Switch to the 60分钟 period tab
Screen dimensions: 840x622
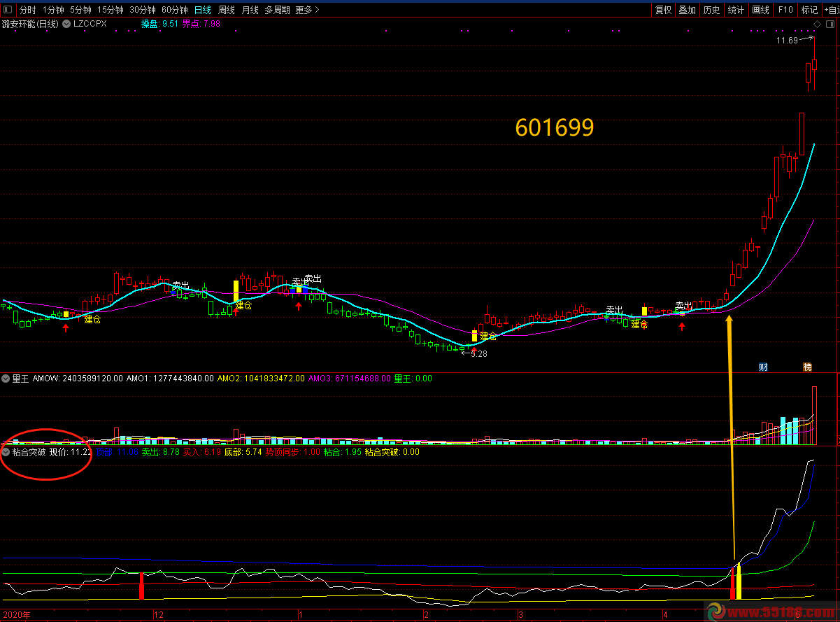174,10
